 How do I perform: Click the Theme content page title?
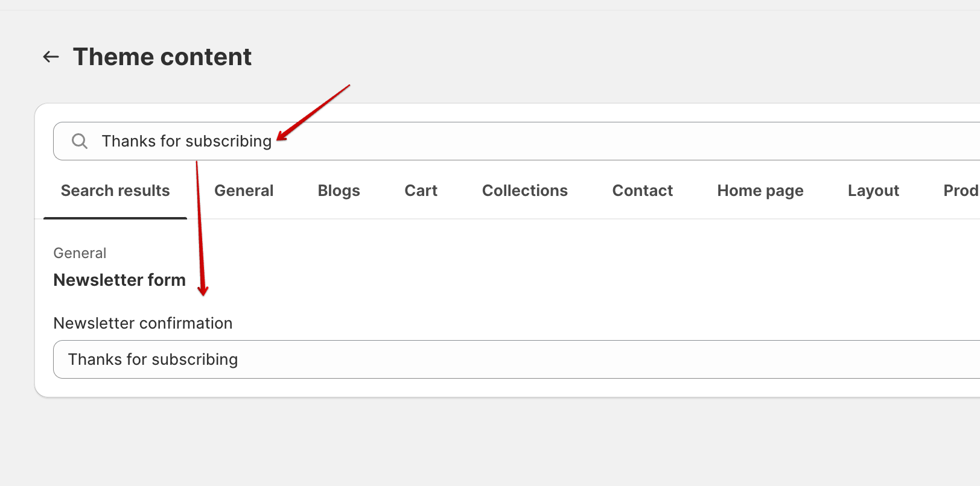click(x=162, y=57)
